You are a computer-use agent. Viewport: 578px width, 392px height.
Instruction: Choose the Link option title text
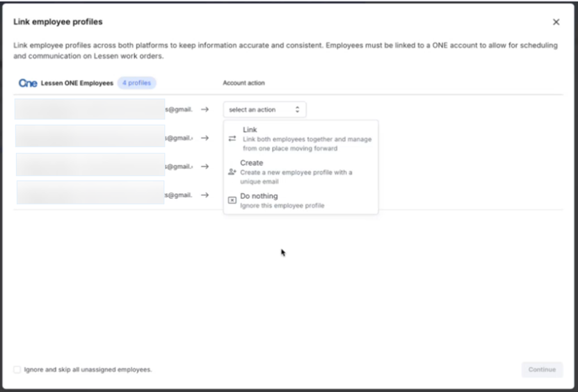point(250,130)
